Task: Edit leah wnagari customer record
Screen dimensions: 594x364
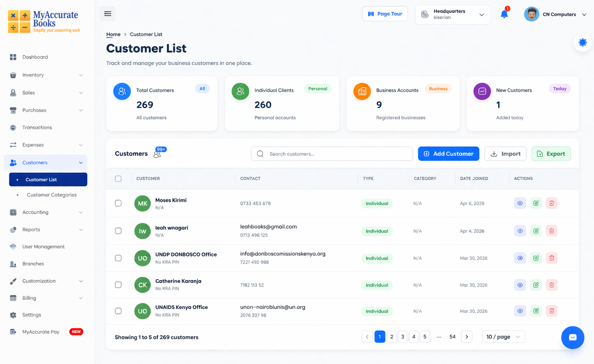Action: click(536, 231)
